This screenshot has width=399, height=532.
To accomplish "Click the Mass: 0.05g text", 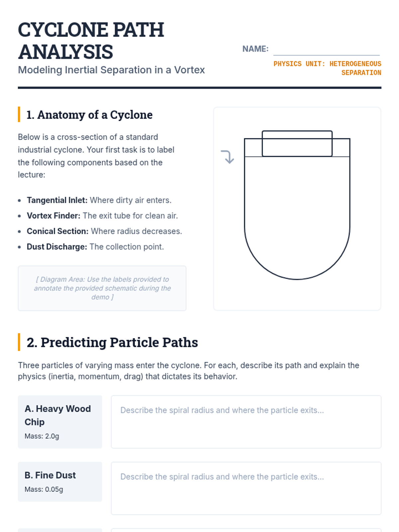I will pyautogui.click(x=44, y=489).
